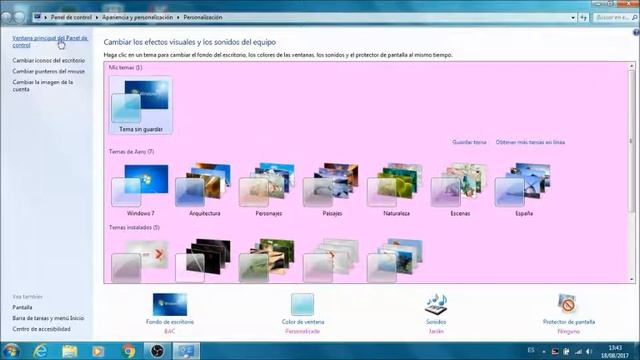
Task: Open Windows Explorer folder on taskbar
Action: [x=69, y=351]
